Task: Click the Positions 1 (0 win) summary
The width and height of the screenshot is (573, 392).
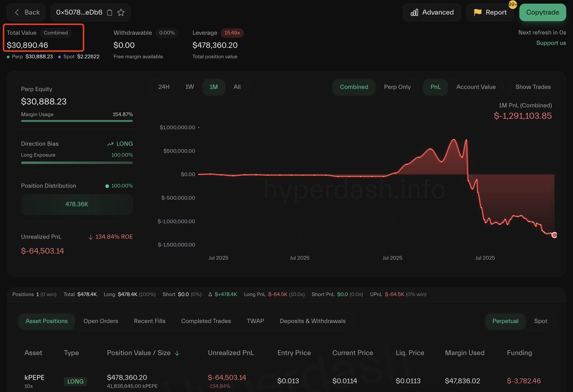Action: 34,294
